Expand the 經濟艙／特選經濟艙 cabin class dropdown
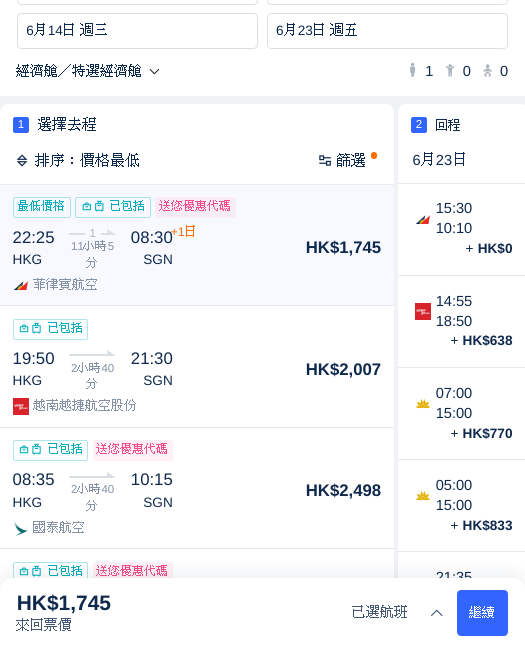The height and width of the screenshot is (649, 525). coord(87,71)
